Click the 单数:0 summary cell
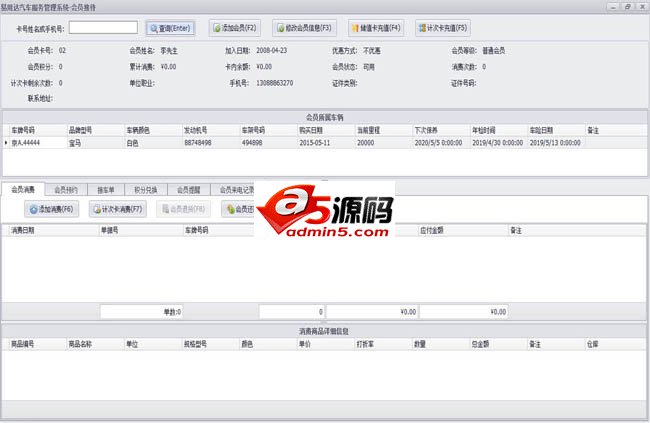 coord(141,312)
